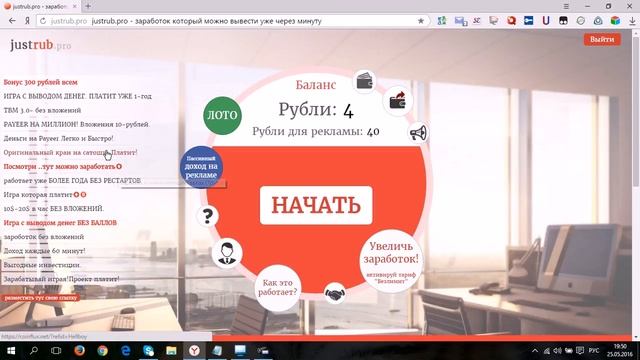Click the justrub.pro logo
This screenshot has height=360, width=640.
pos(40,45)
